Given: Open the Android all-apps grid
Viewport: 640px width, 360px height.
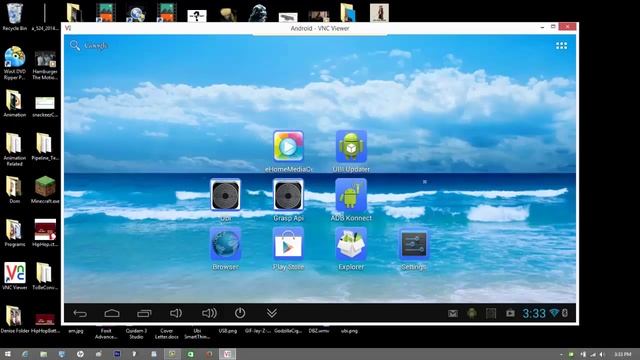Looking at the screenshot, I should click(561, 46).
